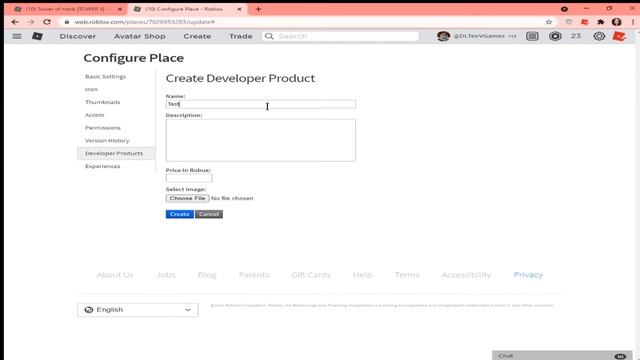The width and height of the screenshot is (640, 360).
Task: Focus the Roblox search box
Action: 340,36
